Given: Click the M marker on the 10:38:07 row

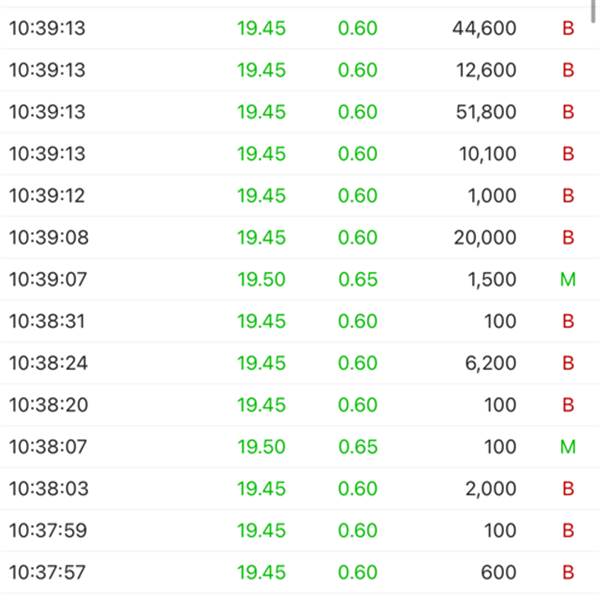Looking at the screenshot, I should click(x=568, y=447).
